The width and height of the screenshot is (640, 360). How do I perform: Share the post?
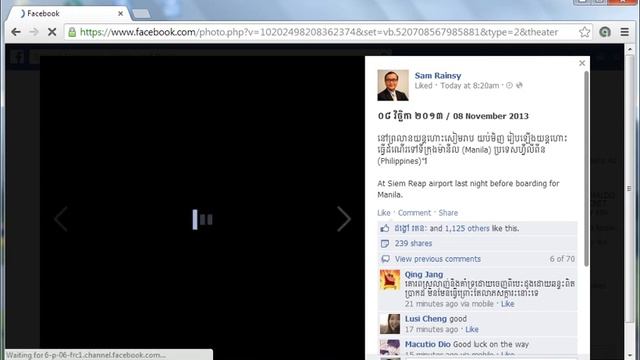coord(448,213)
